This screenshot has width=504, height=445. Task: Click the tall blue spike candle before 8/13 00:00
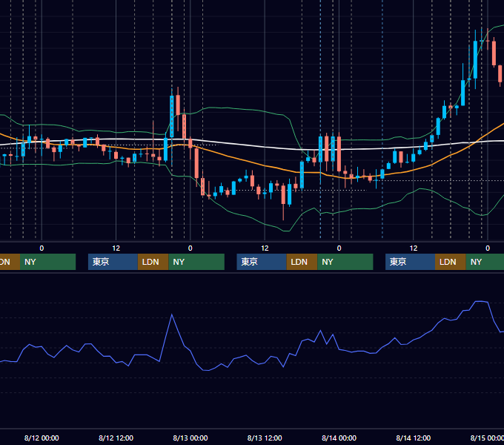pyautogui.click(x=172, y=116)
